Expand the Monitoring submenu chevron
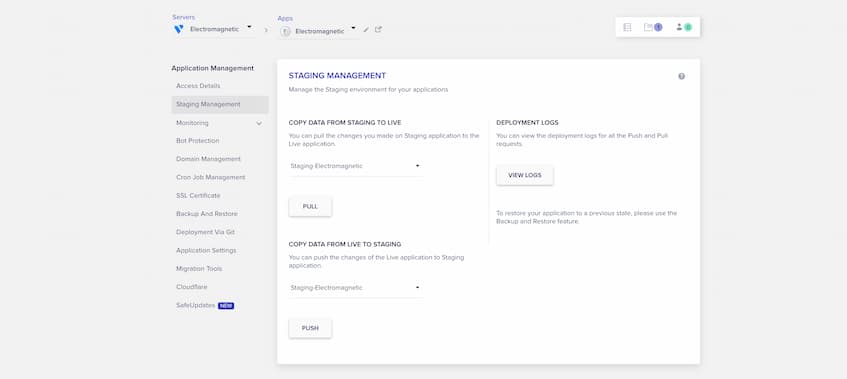The height and width of the screenshot is (379, 847). click(259, 124)
